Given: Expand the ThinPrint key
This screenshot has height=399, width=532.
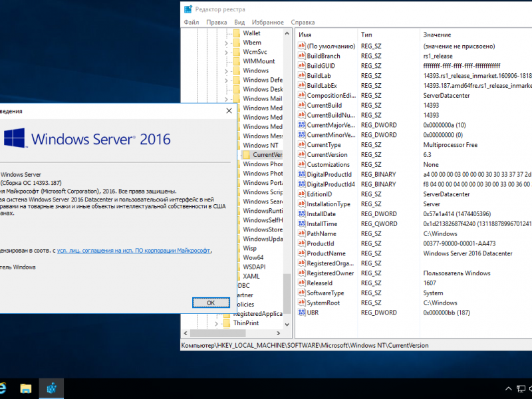Looking at the screenshot, I should point(217,324).
